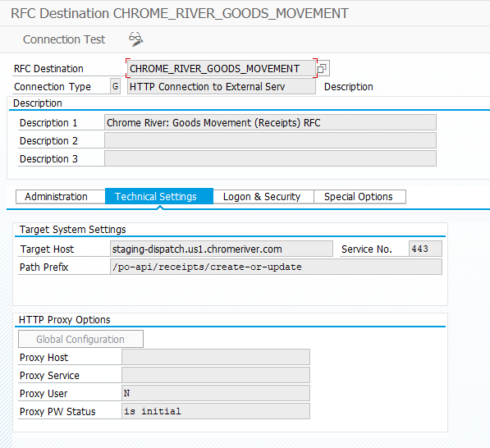Click the HTTP Connection to External Serv field
490x448 pixels.
click(x=222, y=86)
